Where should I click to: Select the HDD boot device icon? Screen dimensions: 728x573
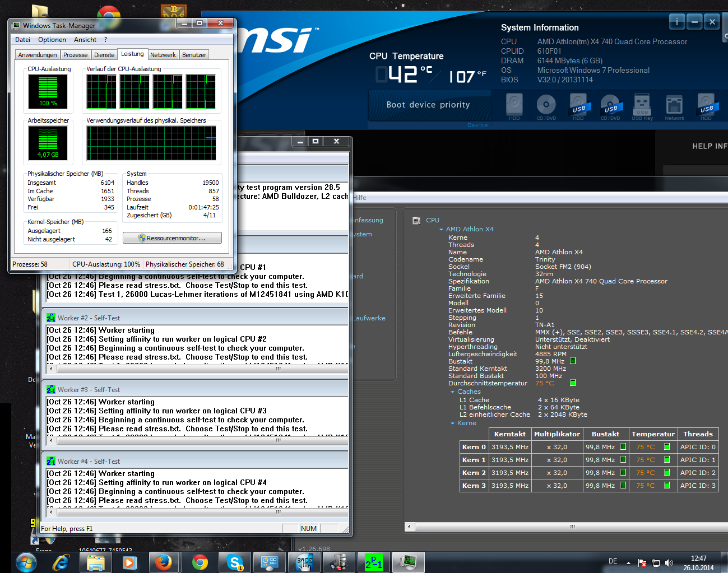514,104
